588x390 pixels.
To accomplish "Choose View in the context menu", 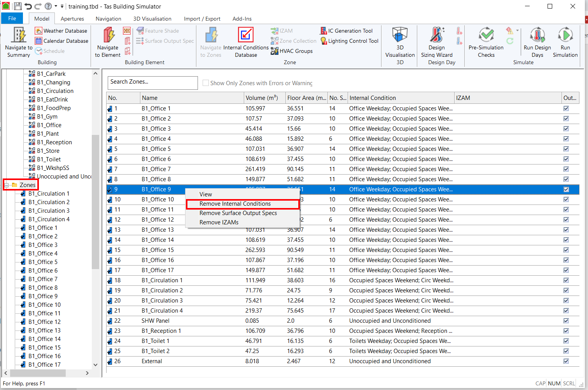I will (x=242, y=194).
